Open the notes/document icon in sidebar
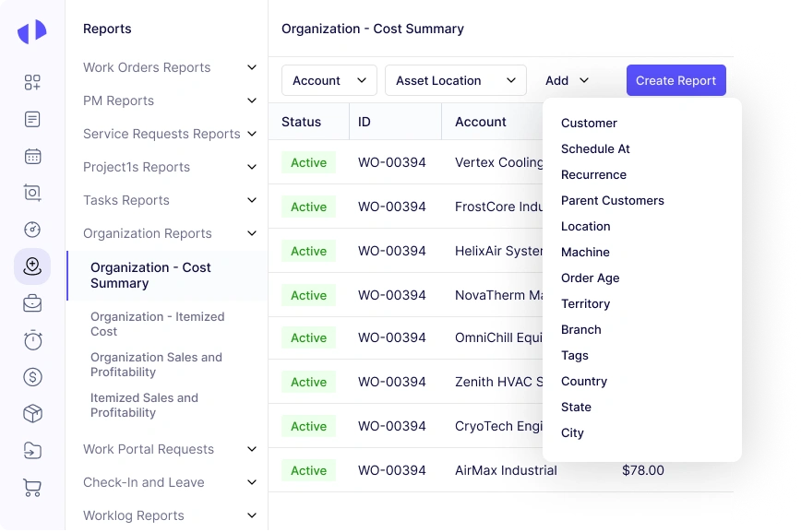The height and width of the screenshot is (532, 801). click(x=32, y=118)
